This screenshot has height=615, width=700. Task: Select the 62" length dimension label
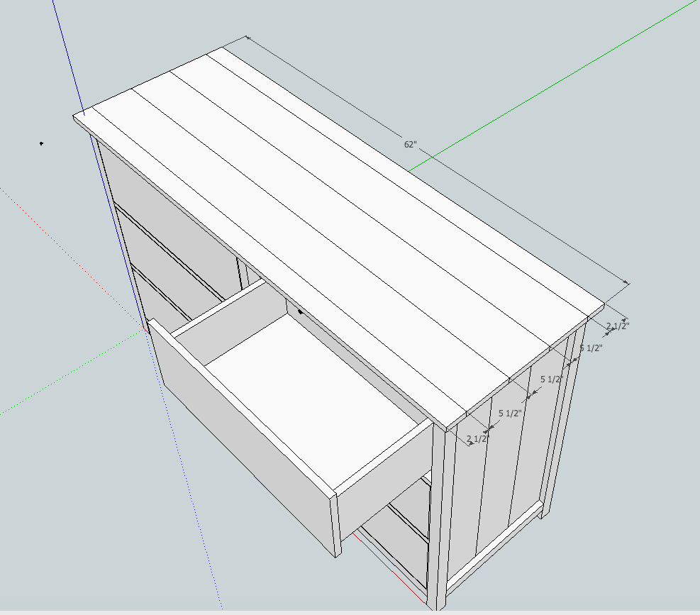coord(410,144)
